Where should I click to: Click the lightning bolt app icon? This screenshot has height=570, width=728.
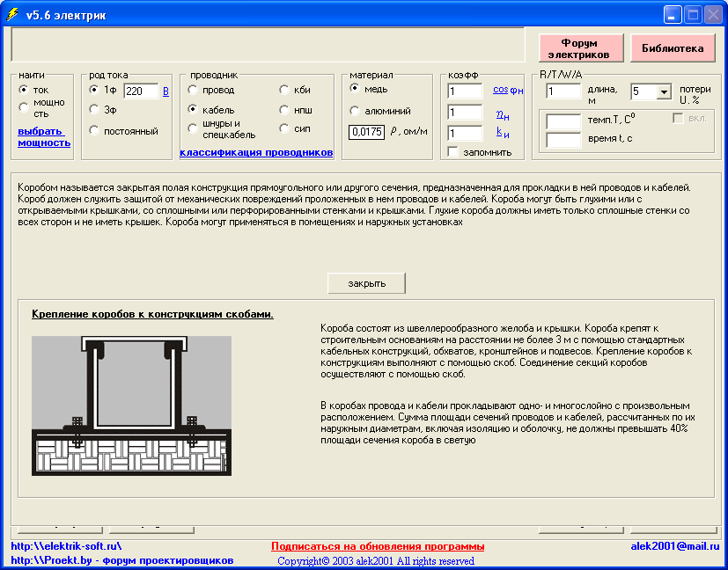pyautogui.click(x=11, y=15)
